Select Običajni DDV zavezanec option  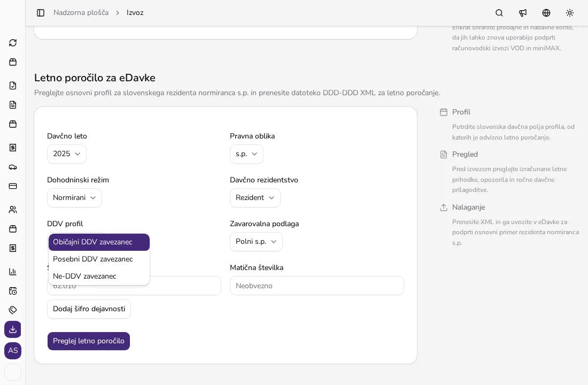[99, 242]
